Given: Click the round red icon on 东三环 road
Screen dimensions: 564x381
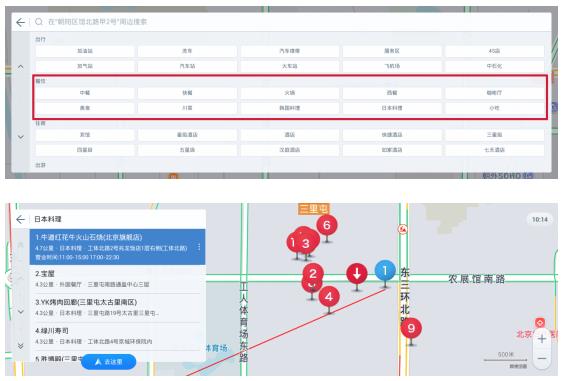Looking at the screenshot, I should click(403, 229).
